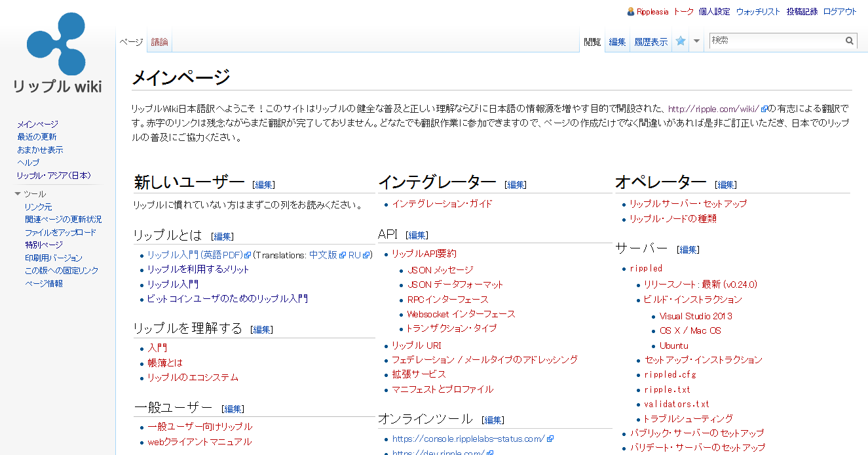Open the ripple.com/wiki external link
Screen dimensions: 868x455
tap(717, 109)
